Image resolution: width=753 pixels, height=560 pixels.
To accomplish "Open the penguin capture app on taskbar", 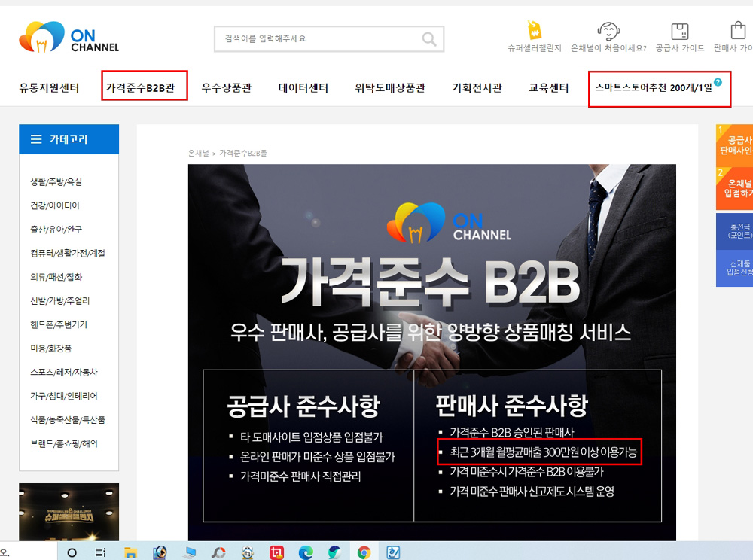I will click(x=247, y=552).
